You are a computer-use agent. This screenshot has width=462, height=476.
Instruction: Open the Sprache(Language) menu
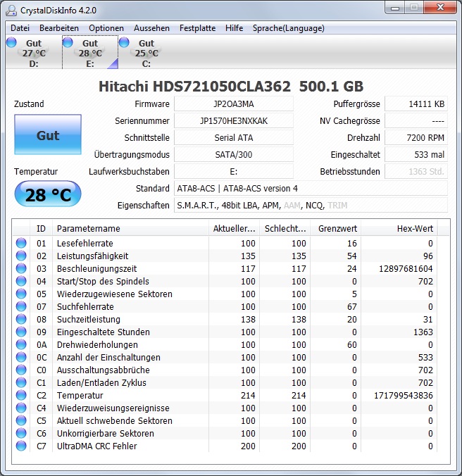coord(288,28)
